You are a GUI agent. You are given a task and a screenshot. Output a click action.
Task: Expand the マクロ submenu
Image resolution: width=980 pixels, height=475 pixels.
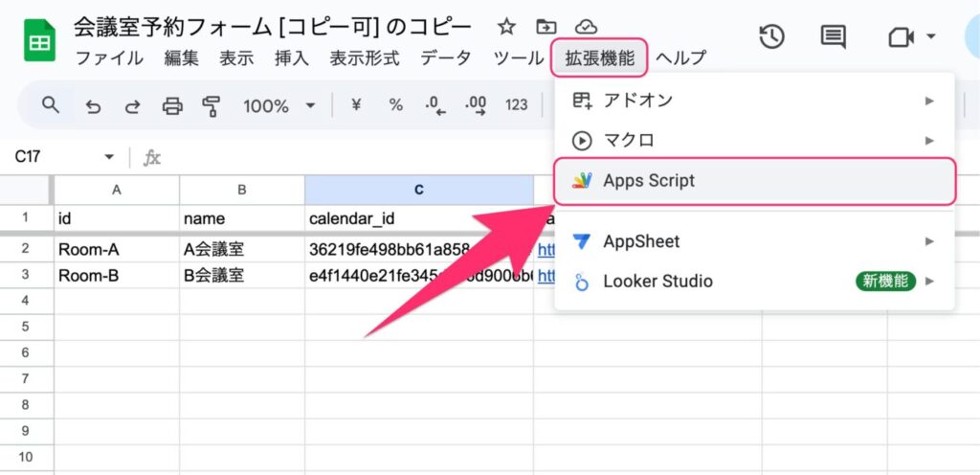tap(930, 140)
